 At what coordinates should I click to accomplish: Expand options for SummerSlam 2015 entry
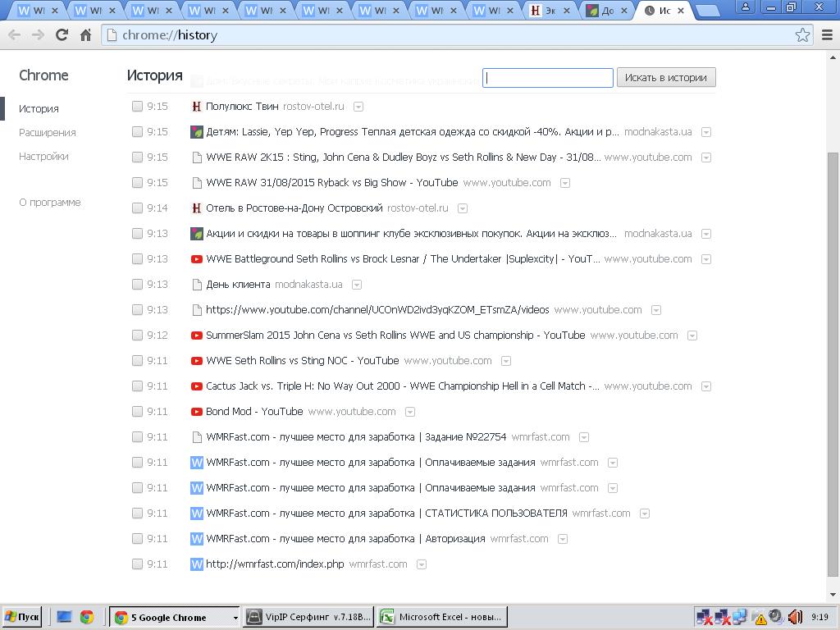click(692, 336)
